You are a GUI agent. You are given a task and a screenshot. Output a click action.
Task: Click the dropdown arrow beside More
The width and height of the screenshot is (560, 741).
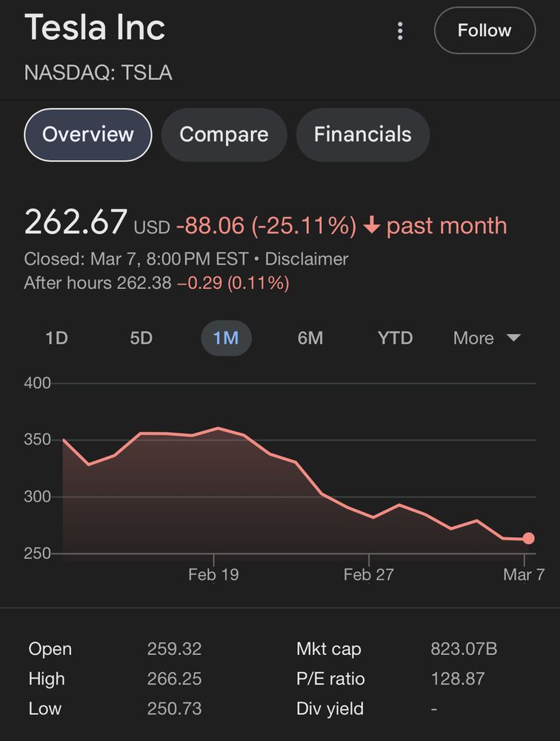(513, 338)
